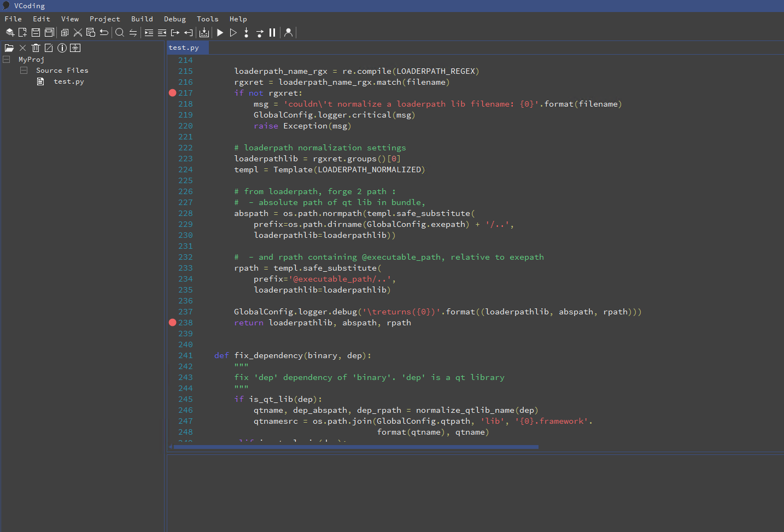Click the Cut scissors icon
Image resolution: width=784 pixels, height=532 pixels.
[x=78, y=33]
